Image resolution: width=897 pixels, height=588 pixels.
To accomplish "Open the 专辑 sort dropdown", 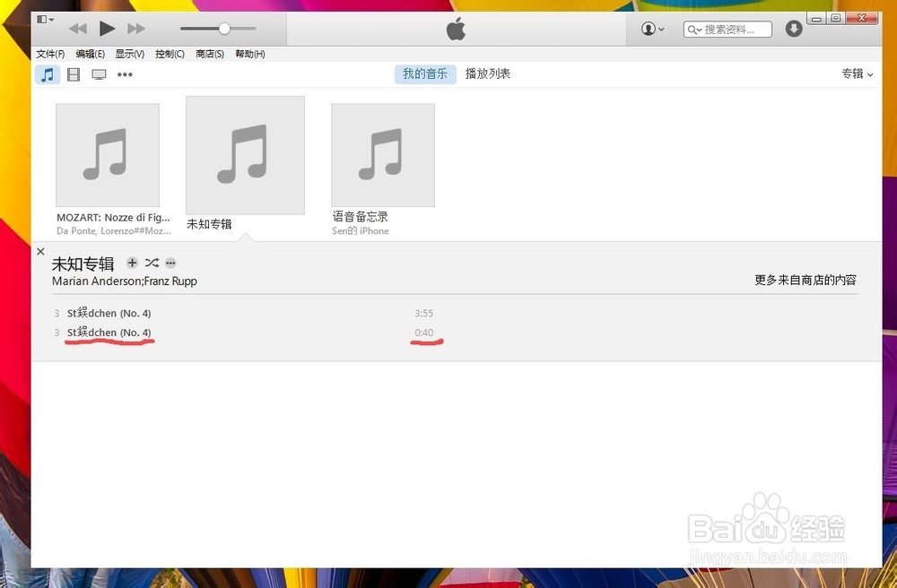I will 856,74.
